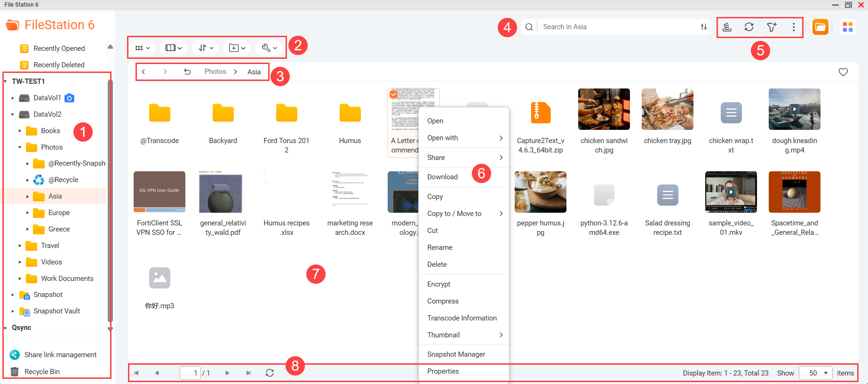Select Rename in the context menu
This screenshot has height=384, width=868.
tap(464, 248)
